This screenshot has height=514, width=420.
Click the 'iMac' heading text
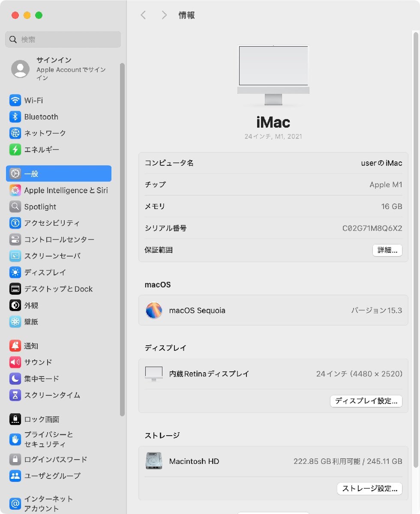point(273,123)
